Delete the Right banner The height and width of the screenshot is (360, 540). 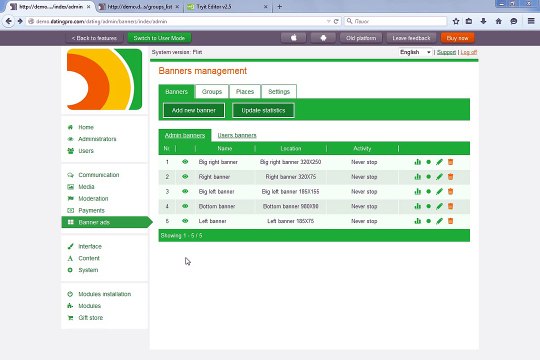(x=450, y=177)
